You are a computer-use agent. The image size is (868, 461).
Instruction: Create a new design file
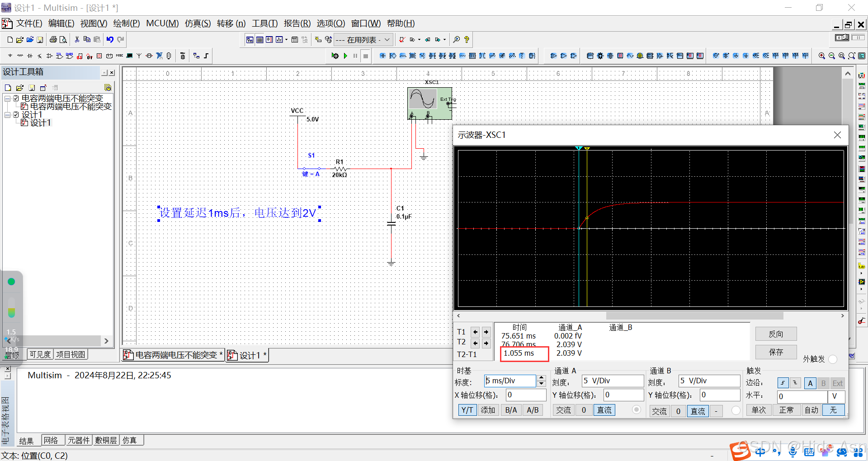pos(10,40)
